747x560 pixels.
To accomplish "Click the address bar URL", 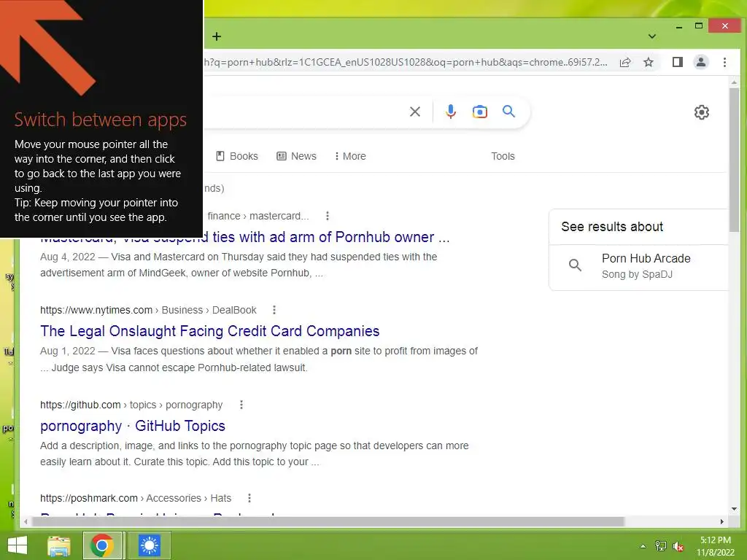I will point(406,63).
